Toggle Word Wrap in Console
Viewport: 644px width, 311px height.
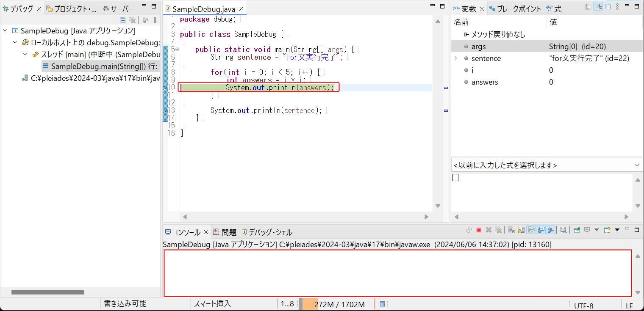click(531, 230)
